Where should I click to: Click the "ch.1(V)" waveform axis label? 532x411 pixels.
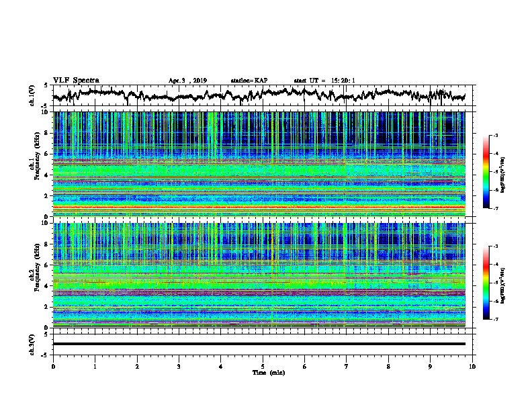(32, 95)
